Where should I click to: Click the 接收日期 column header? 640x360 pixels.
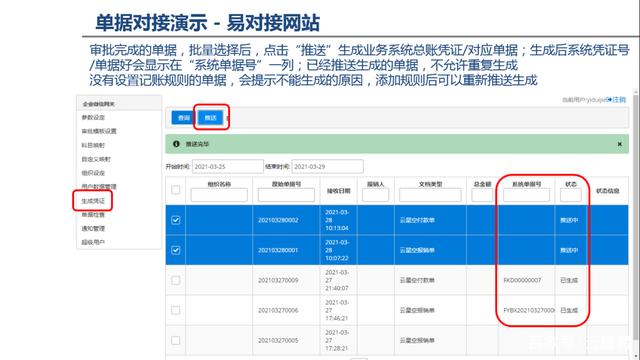tap(338, 191)
